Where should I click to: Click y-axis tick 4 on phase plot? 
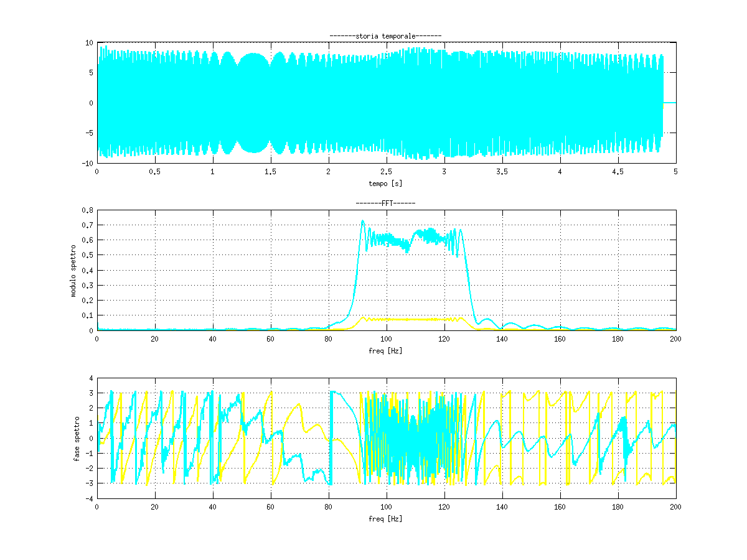click(92, 378)
